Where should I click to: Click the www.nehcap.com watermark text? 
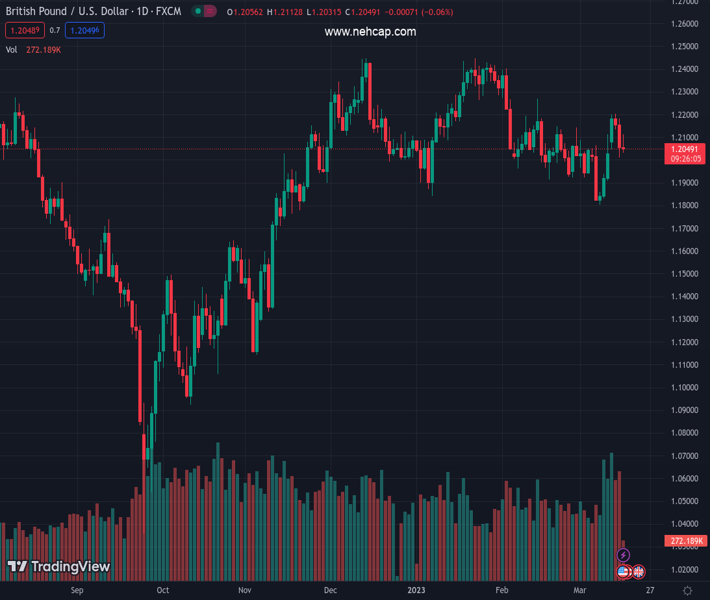[x=370, y=32]
